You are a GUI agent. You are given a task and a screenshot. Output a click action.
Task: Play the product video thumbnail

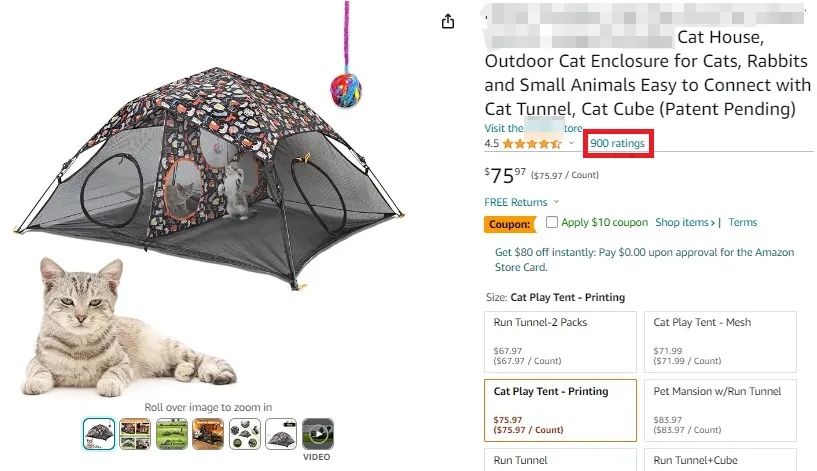(x=317, y=434)
